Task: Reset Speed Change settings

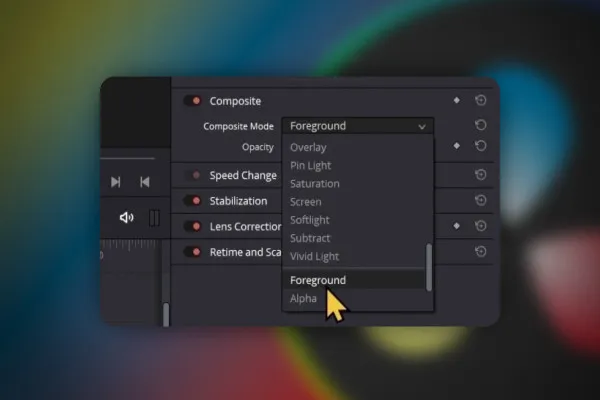Action: click(481, 175)
